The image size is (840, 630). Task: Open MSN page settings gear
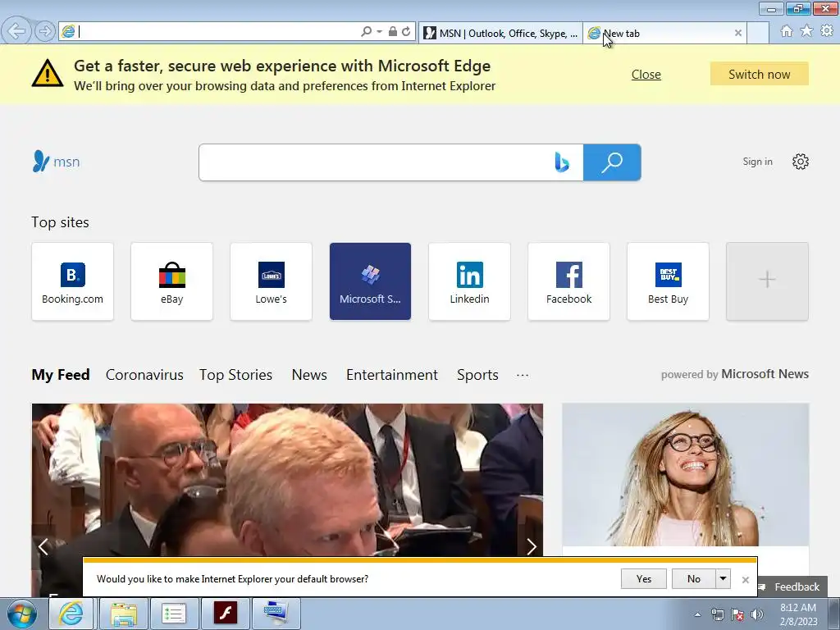coord(801,162)
